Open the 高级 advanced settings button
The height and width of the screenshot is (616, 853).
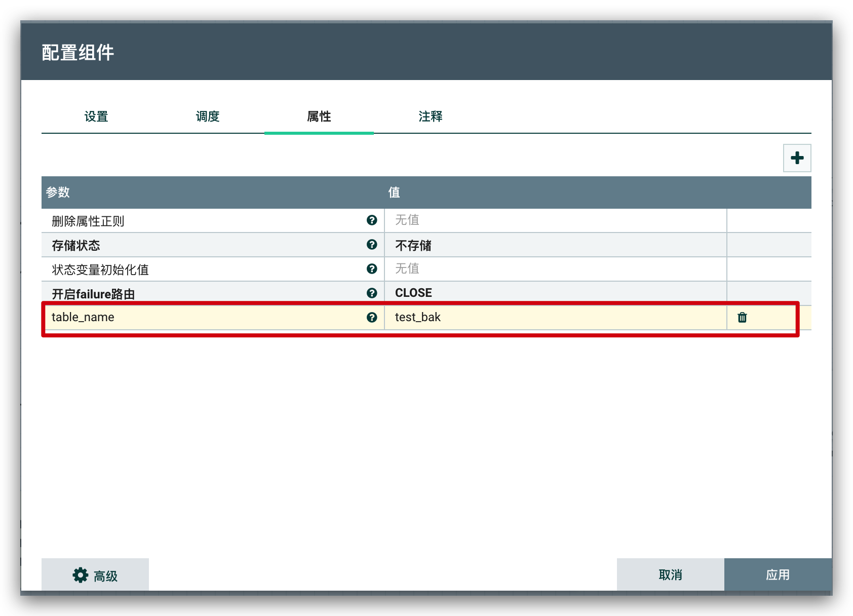(95, 575)
